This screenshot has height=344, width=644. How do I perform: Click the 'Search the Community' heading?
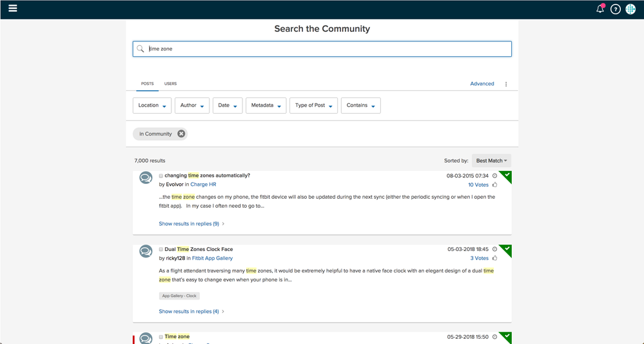[322, 29]
